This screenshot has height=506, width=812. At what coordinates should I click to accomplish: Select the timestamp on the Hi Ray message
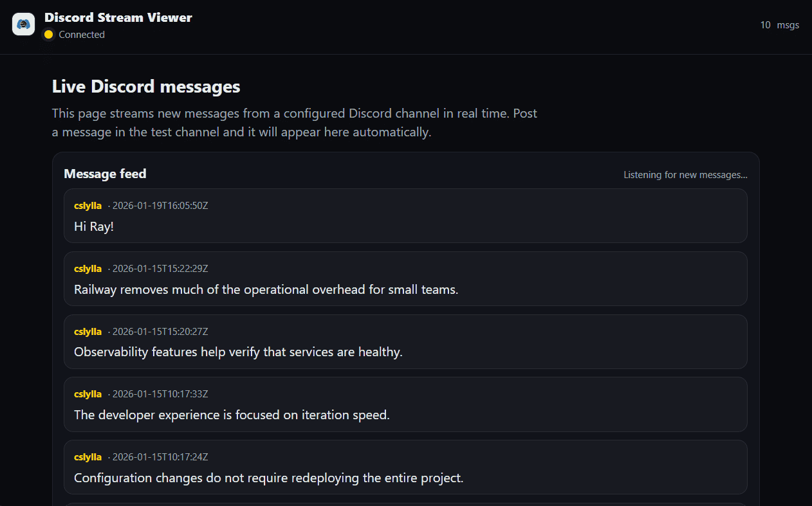pos(160,205)
